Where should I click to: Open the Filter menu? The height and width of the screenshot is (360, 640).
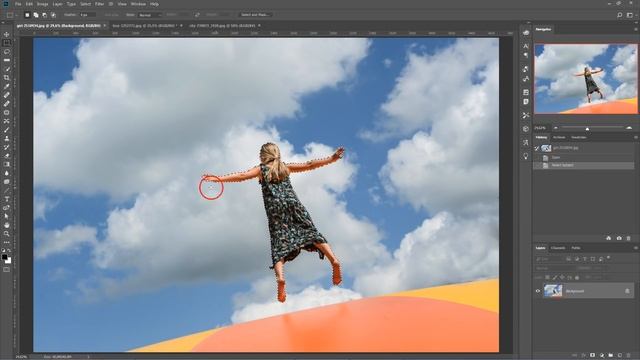(x=99, y=4)
